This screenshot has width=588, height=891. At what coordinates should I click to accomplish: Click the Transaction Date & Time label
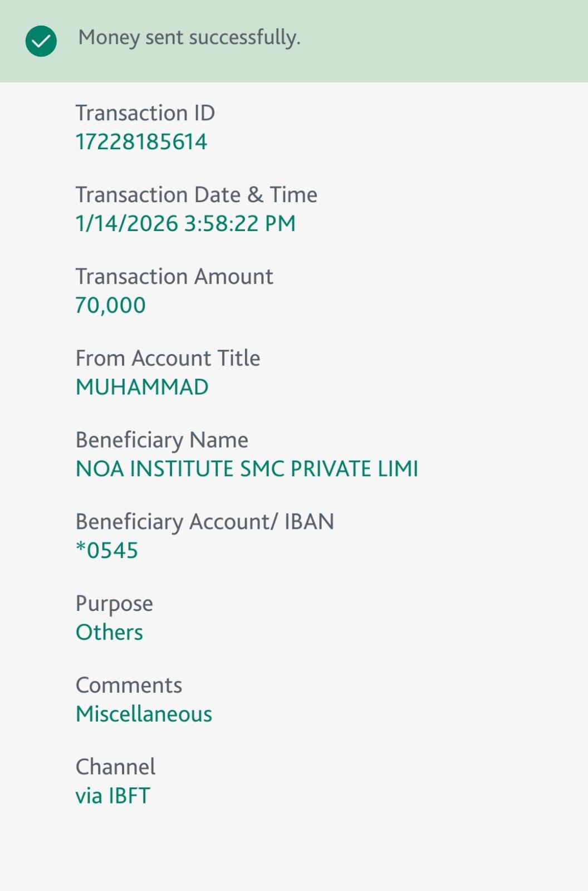[x=196, y=195]
